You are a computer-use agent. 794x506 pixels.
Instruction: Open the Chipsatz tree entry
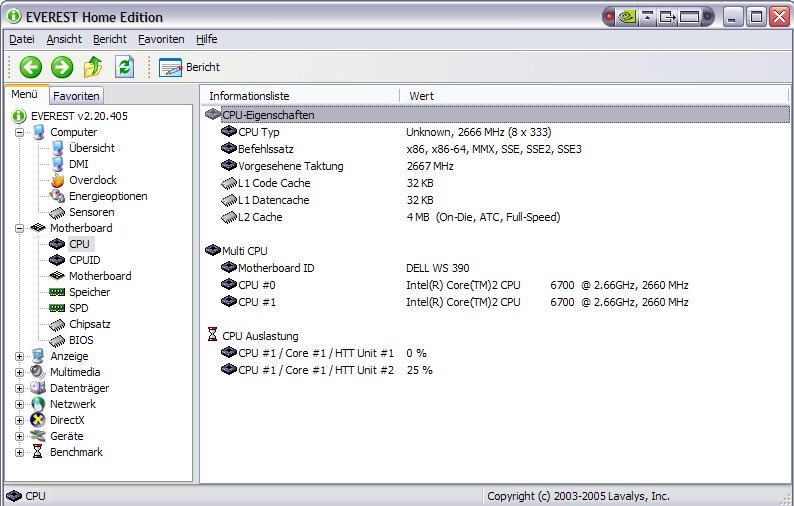pyautogui.click(x=90, y=324)
